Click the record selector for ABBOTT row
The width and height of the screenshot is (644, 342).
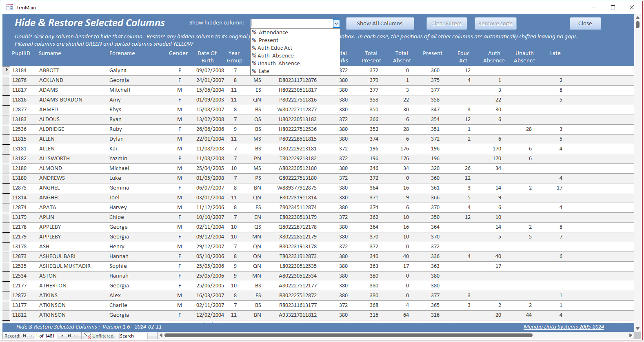[7, 70]
